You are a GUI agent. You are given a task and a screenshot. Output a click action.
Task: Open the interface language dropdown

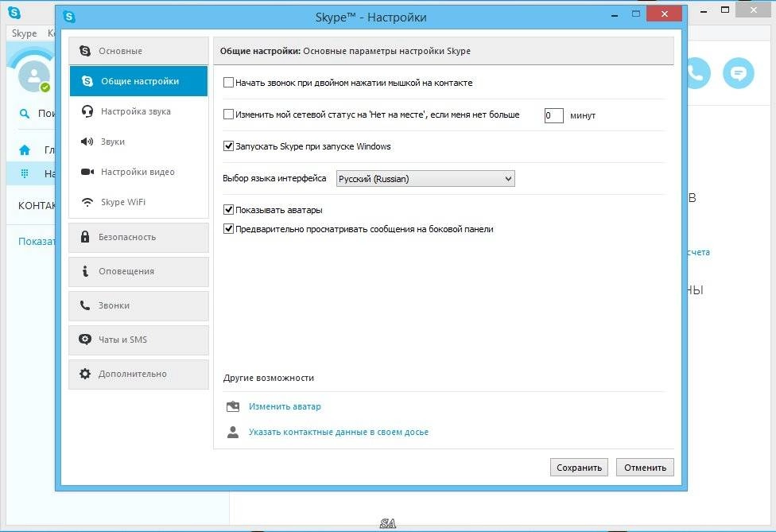point(425,179)
